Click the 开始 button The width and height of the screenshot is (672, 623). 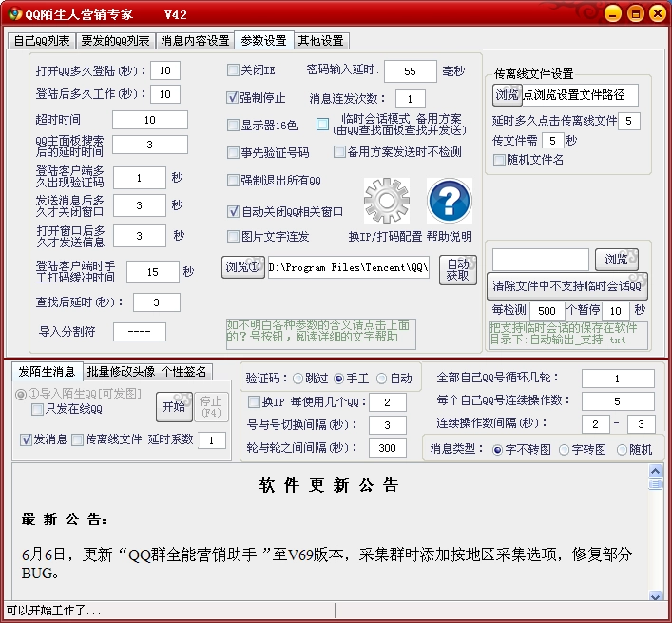point(174,406)
